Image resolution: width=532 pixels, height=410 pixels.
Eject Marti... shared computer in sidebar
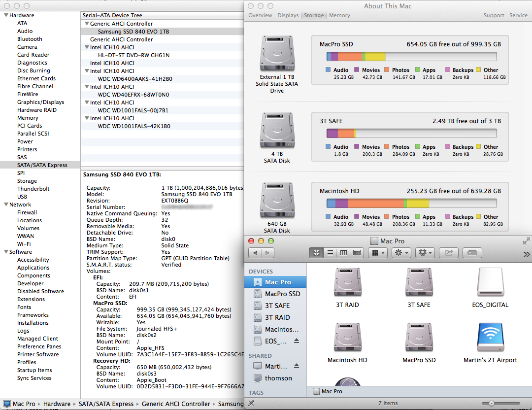297,366
